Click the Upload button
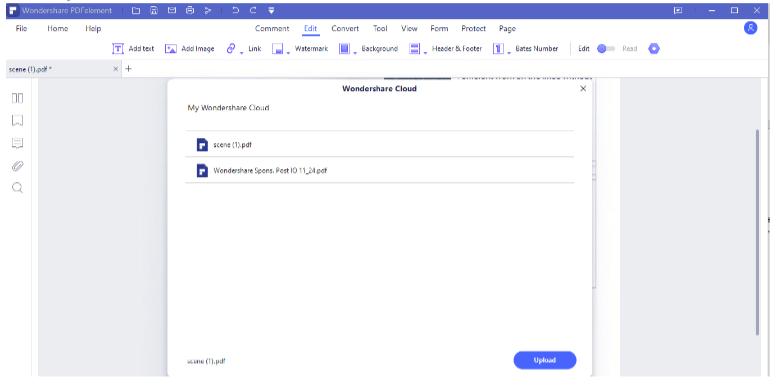The height and width of the screenshot is (384, 774). coord(545,360)
